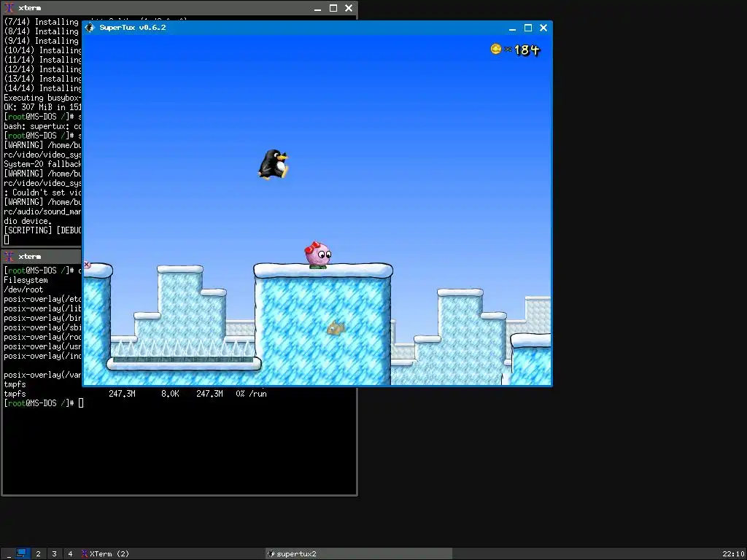Click the '/dev/root' row in bottom xterm
The height and width of the screenshot is (560, 747).
point(23,289)
